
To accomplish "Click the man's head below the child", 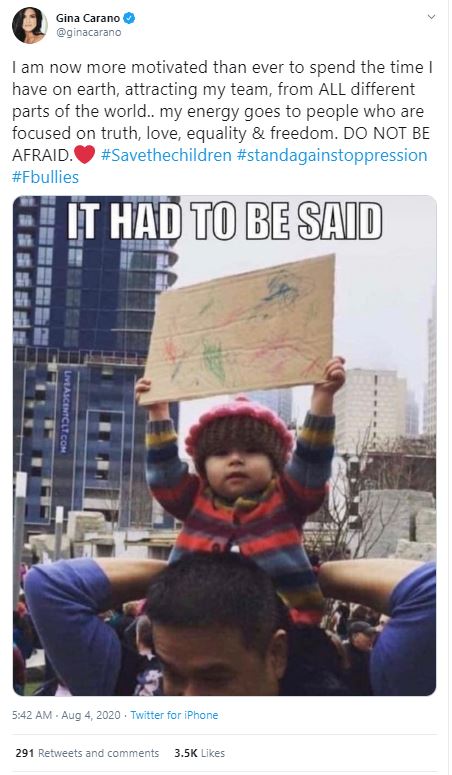I will coord(218,625).
